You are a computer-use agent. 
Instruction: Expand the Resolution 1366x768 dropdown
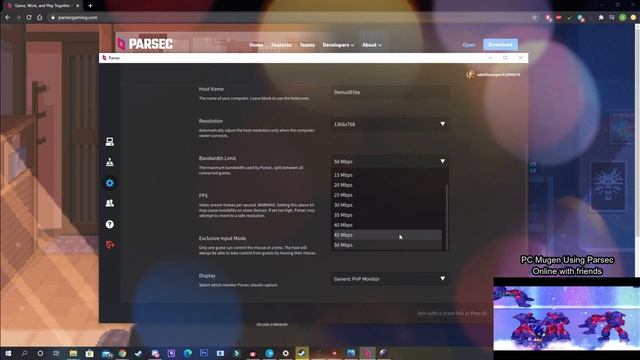click(389, 124)
